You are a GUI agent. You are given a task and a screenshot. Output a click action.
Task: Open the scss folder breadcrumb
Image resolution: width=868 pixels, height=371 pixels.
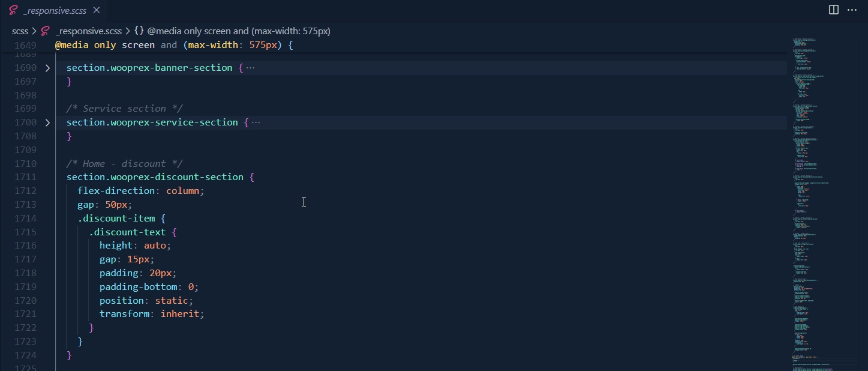(x=20, y=31)
